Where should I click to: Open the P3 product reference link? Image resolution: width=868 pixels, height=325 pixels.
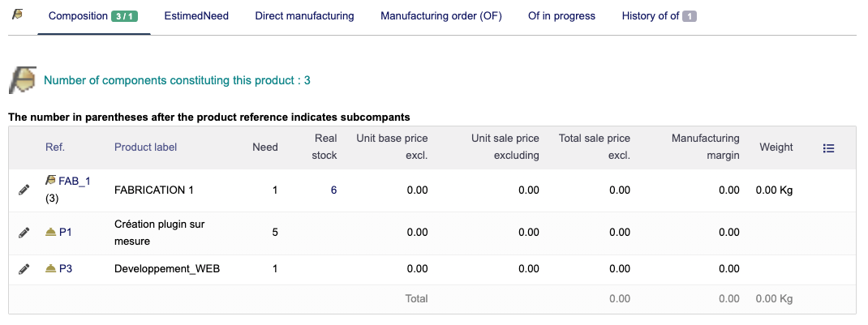(66, 269)
